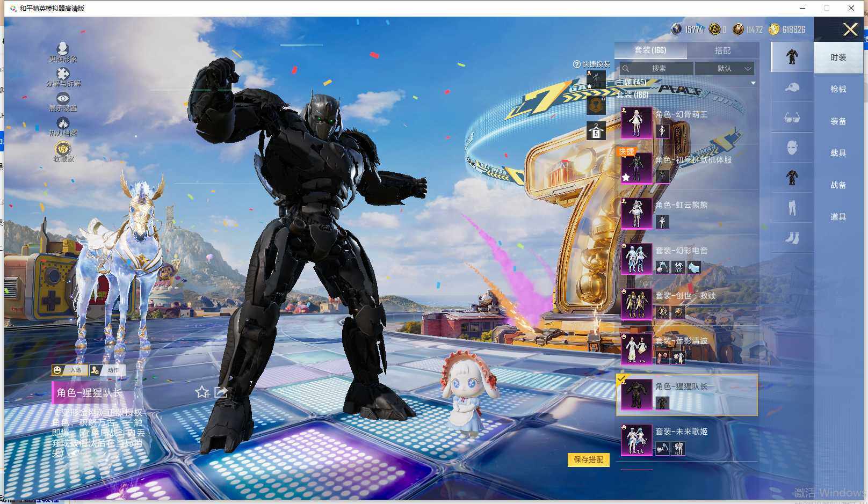Click the piece icon under 角色-幻骨萌王
The width and height of the screenshot is (868, 504).
tap(662, 131)
